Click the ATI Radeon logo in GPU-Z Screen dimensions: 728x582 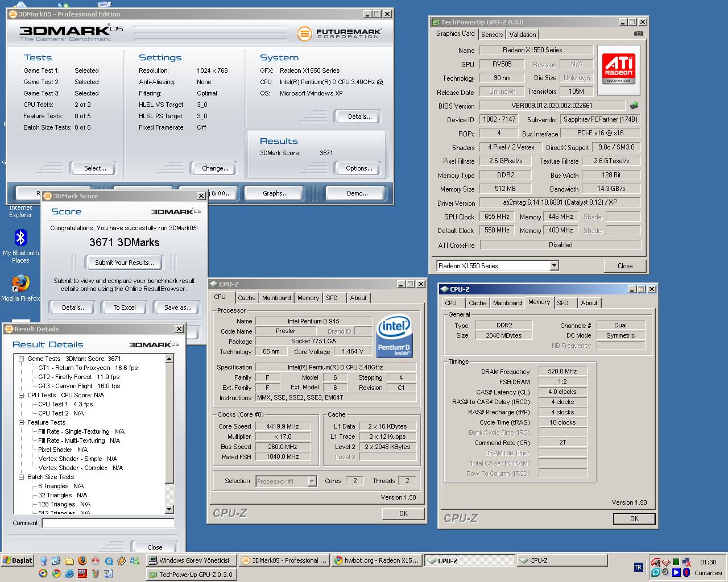coord(619,69)
